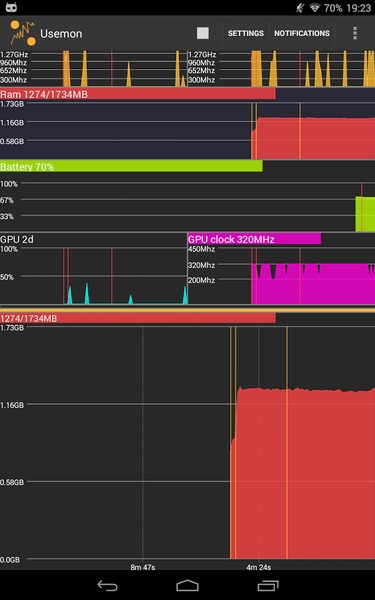Open recent apps with the overview button
The height and width of the screenshot is (600, 375).
[x=268, y=585]
